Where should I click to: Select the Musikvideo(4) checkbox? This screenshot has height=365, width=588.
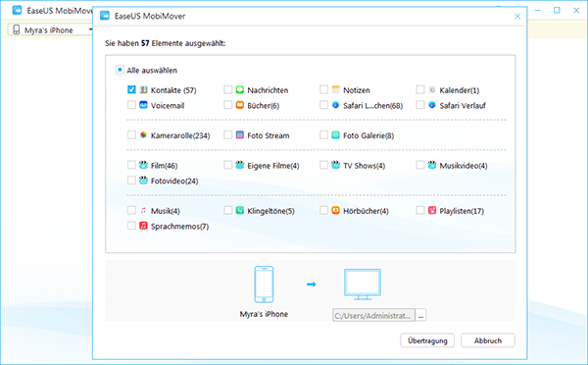click(420, 165)
